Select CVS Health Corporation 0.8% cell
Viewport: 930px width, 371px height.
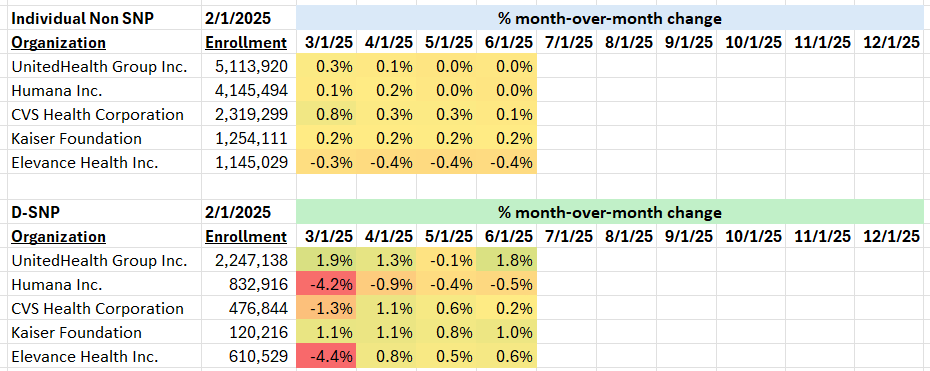(x=326, y=115)
